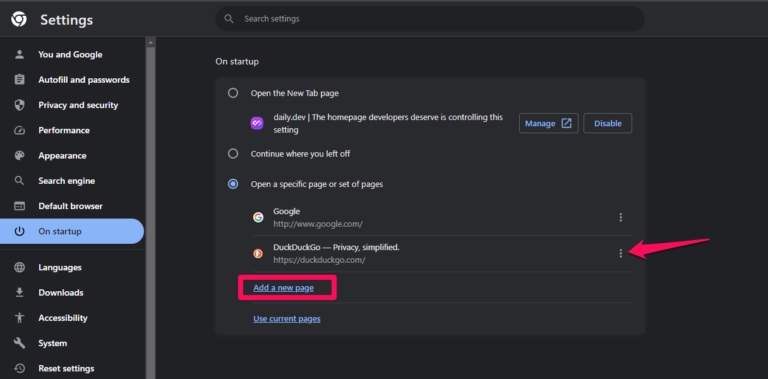
Task: Select Continue where you left off option
Action: click(233, 154)
